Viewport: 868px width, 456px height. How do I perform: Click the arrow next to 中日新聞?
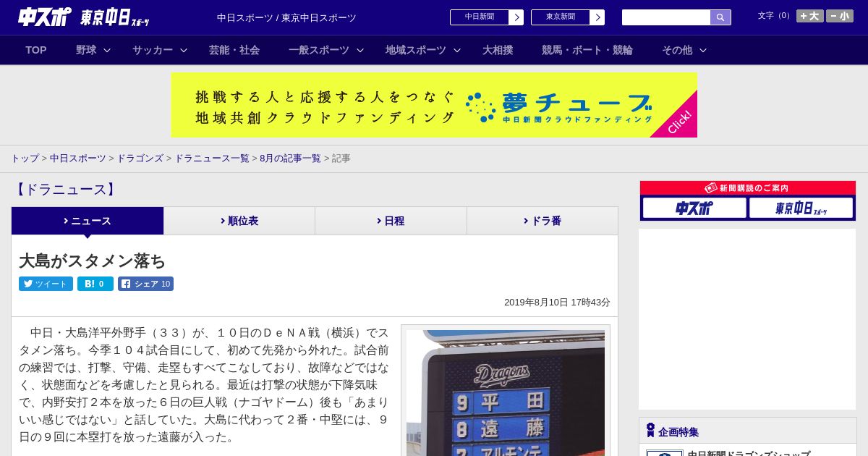coord(516,17)
